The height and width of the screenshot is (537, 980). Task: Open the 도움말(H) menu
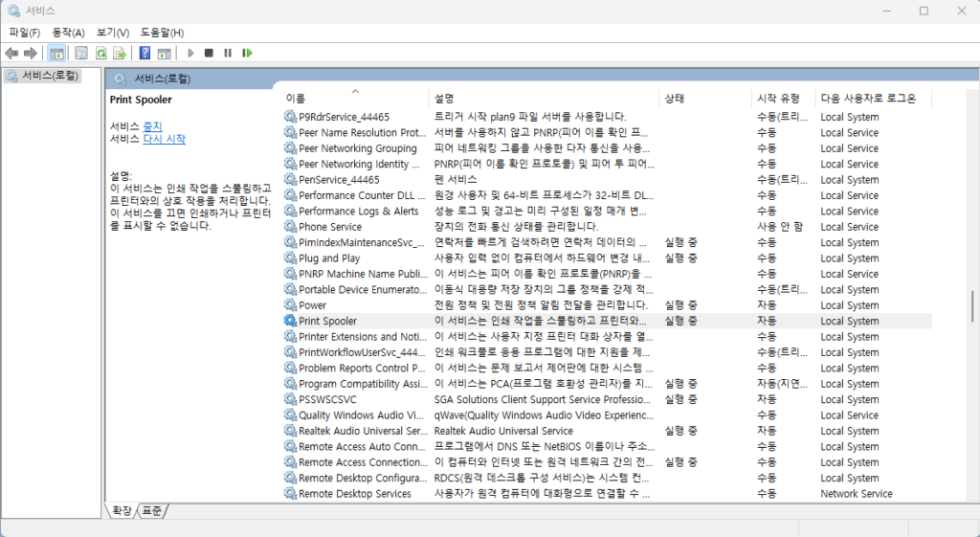[162, 33]
